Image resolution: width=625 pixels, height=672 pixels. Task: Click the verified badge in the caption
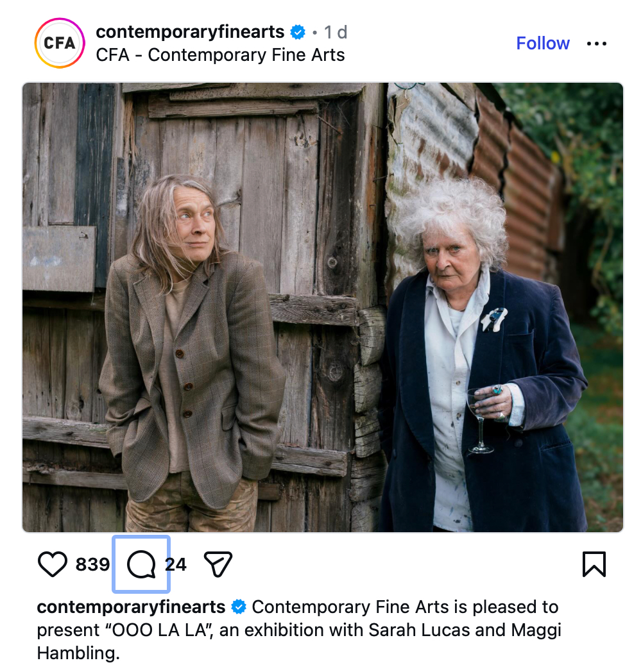pyautogui.click(x=239, y=607)
